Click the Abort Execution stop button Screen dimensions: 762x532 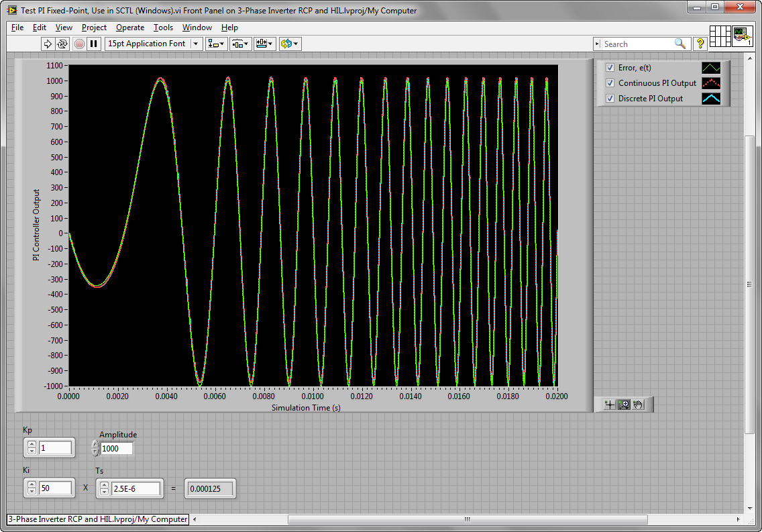coord(79,44)
